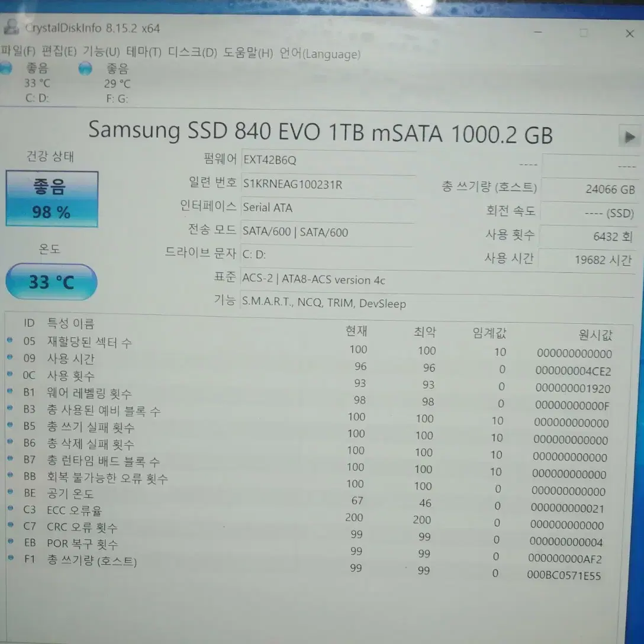The image size is (644, 644).
Task: Click the 33 °C temperature indicator
Action: coord(51,282)
